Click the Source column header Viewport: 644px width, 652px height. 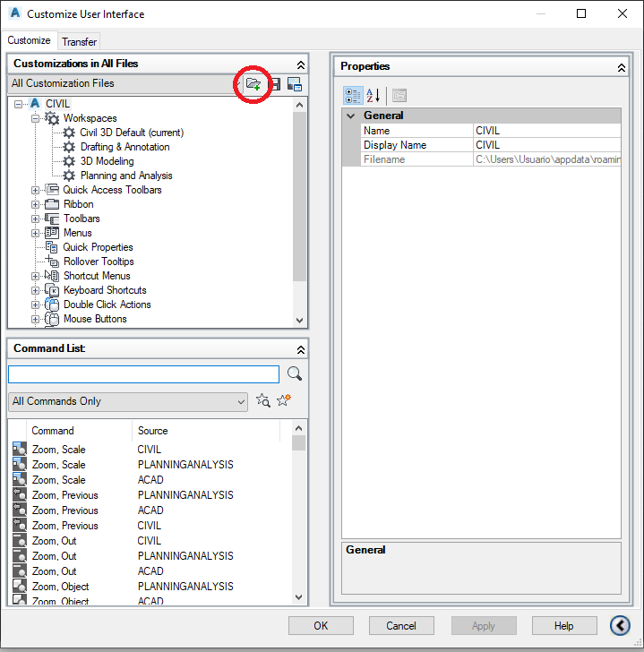pyautogui.click(x=206, y=431)
